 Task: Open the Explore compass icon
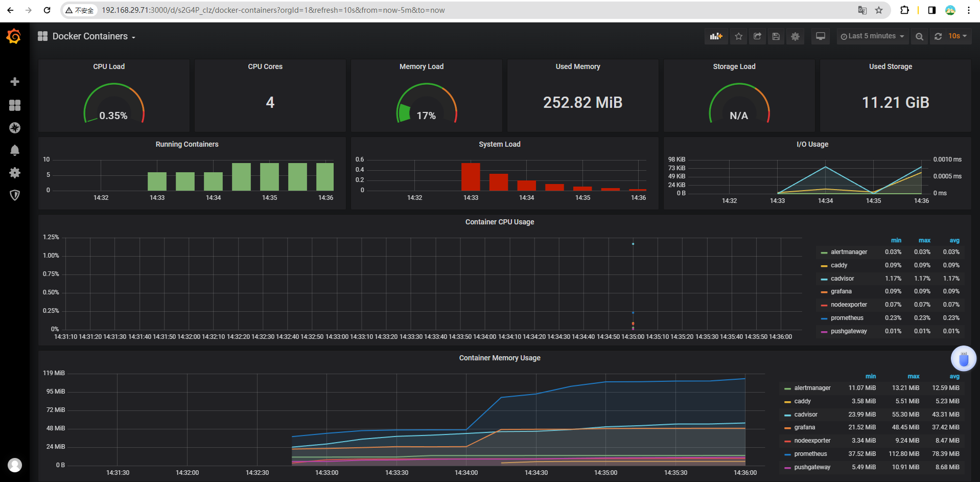click(15, 128)
